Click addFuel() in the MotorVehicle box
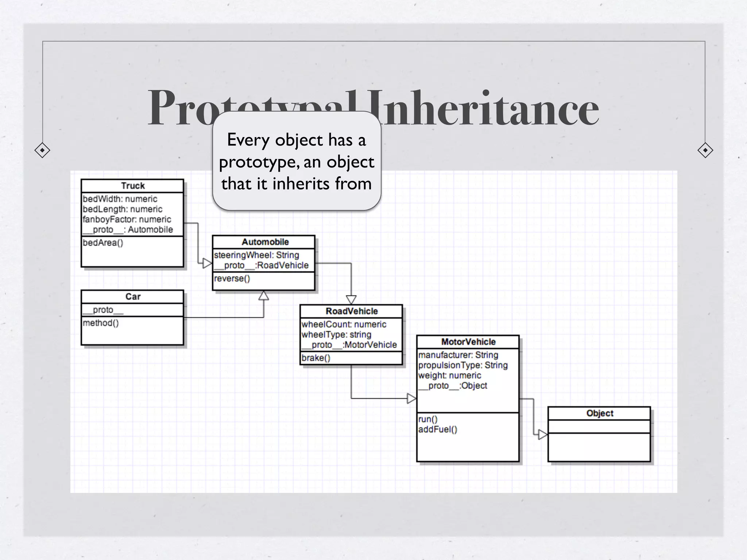This screenshot has width=747, height=560. pyautogui.click(x=438, y=429)
